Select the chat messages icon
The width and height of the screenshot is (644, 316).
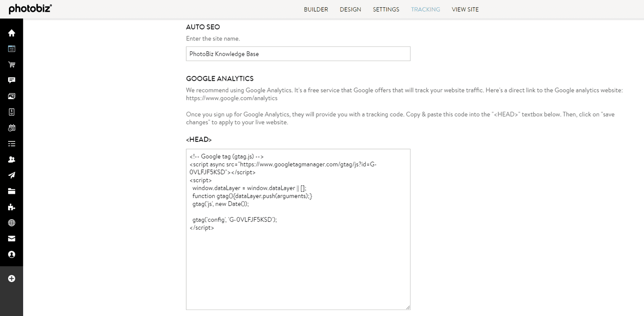tap(11, 80)
